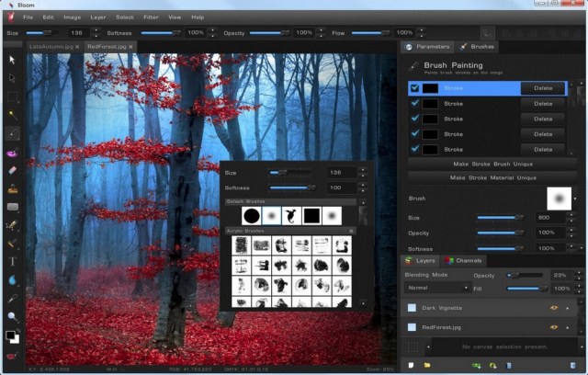Select the Zoom magnifier tool
Screen dimensions: 588x375
13,317
